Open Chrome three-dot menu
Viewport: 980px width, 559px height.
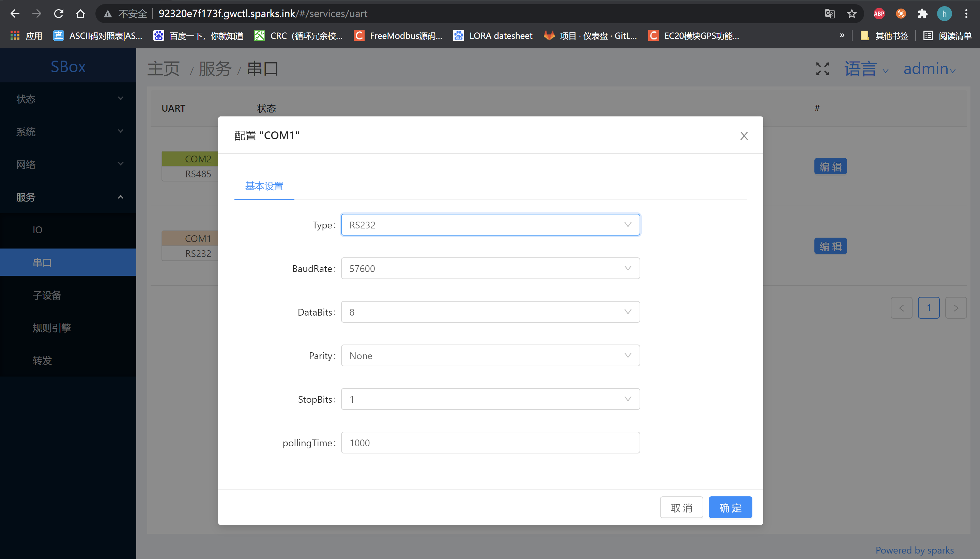click(x=966, y=14)
